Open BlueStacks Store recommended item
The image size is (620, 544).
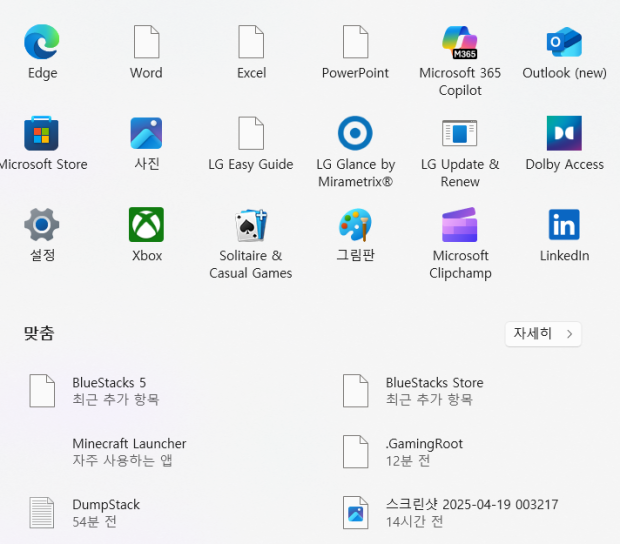[x=434, y=390]
